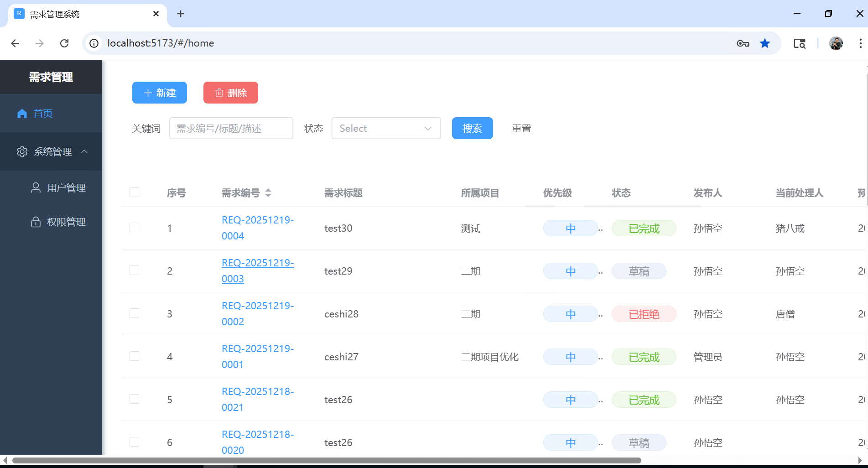868x468 pixels.
Task: Click the horizontal scrollbar thumb
Action: pyautogui.click(x=327, y=460)
